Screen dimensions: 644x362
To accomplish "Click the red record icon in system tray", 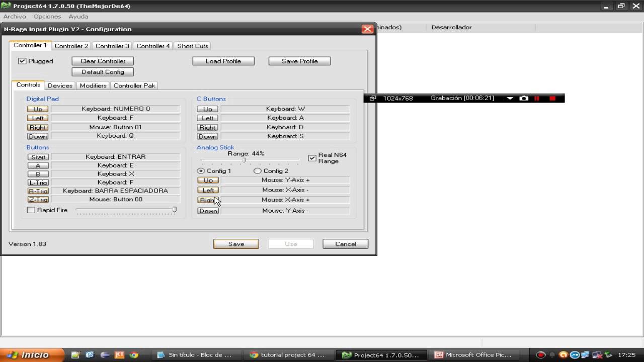I will [541, 354].
